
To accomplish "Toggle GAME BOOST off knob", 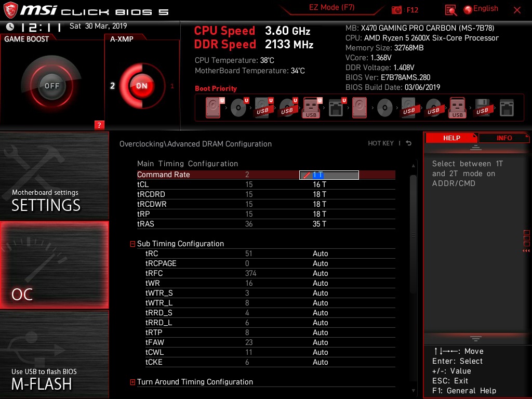I will click(51, 86).
